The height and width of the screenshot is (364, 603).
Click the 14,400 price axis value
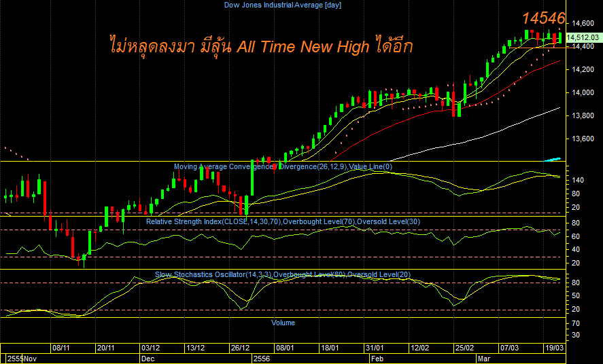pos(583,46)
